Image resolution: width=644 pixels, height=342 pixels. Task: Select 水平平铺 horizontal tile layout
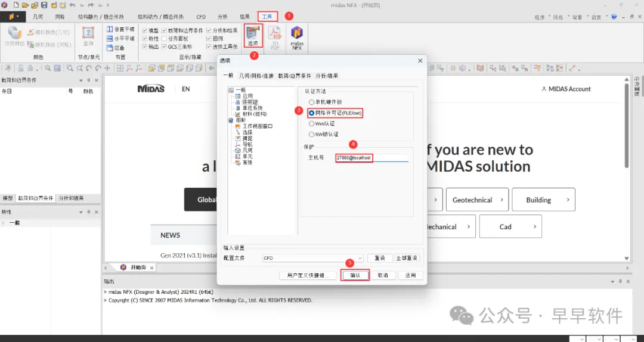point(120,39)
